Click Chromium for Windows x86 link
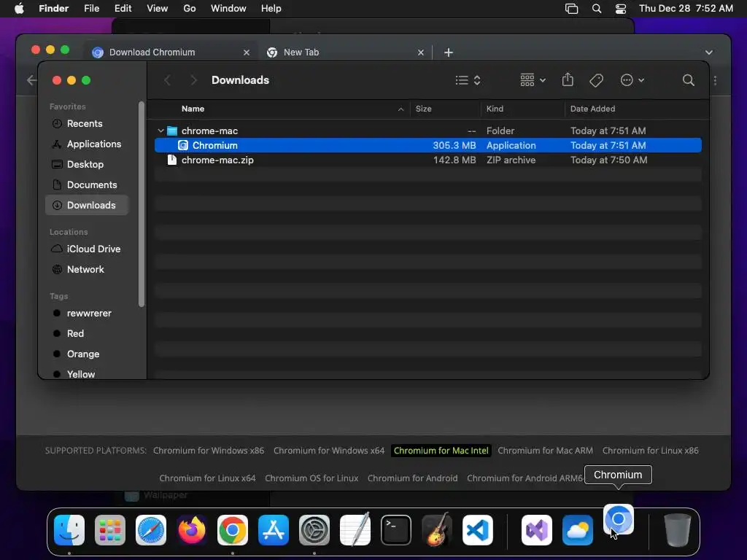Image resolution: width=747 pixels, height=560 pixels. (x=209, y=451)
